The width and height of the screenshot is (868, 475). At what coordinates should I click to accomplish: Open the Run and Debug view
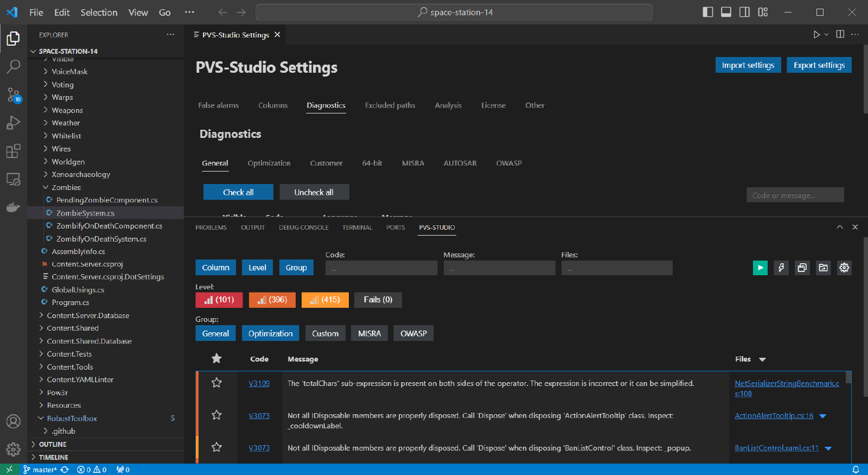(14, 123)
